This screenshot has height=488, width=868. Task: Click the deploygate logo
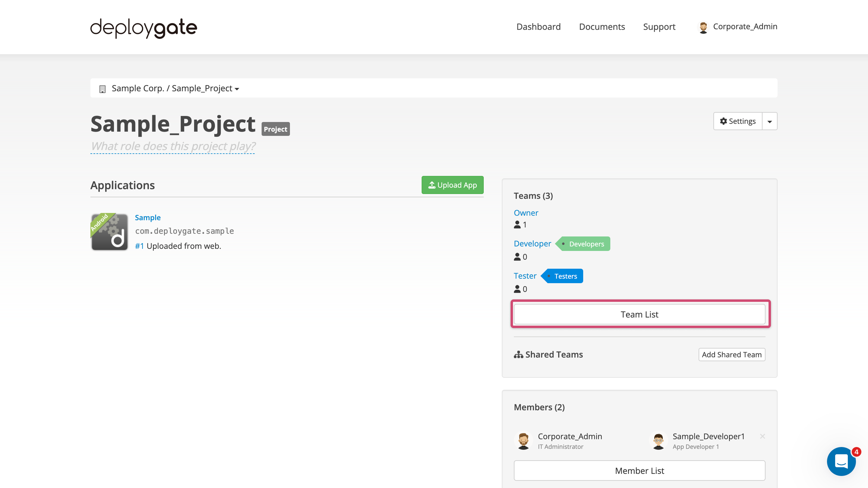(143, 28)
